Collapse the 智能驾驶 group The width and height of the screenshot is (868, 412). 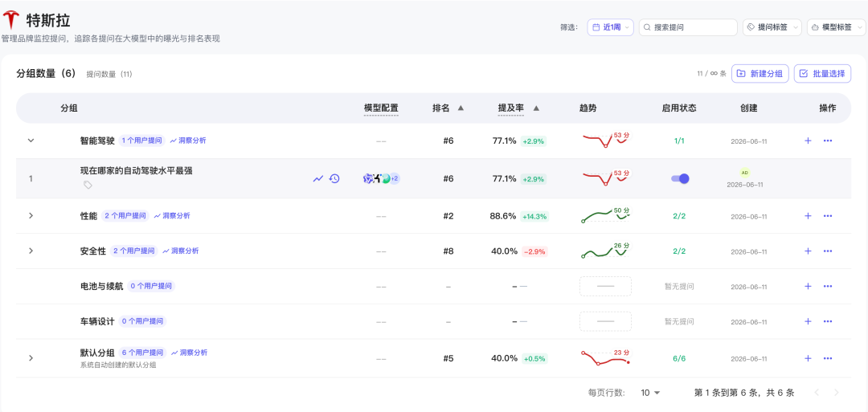(x=31, y=141)
